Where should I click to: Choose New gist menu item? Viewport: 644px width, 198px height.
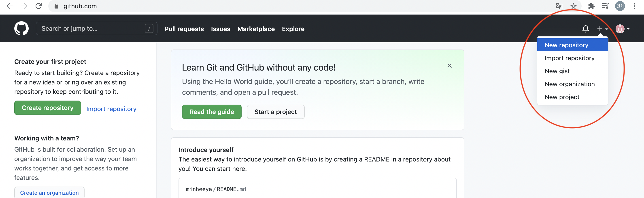[x=557, y=71]
